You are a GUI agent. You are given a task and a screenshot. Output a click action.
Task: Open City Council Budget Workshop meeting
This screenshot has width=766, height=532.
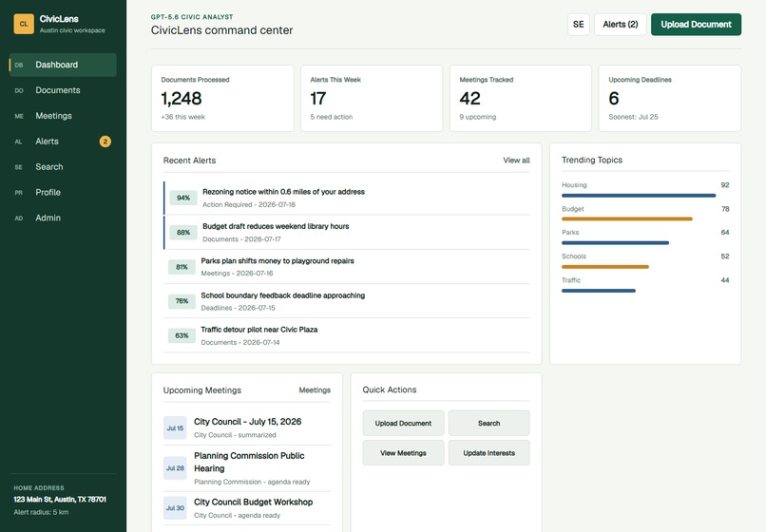(247, 508)
